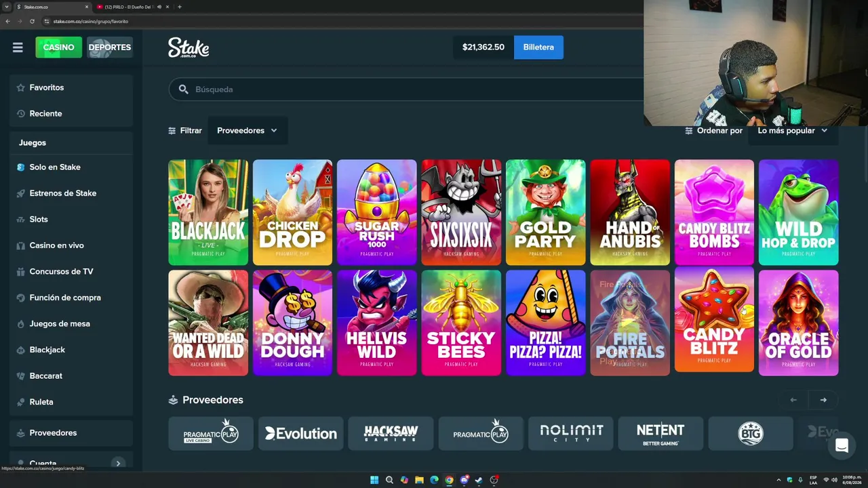Reload the Stake page
Screen dimensions: 868x488
point(32,21)
